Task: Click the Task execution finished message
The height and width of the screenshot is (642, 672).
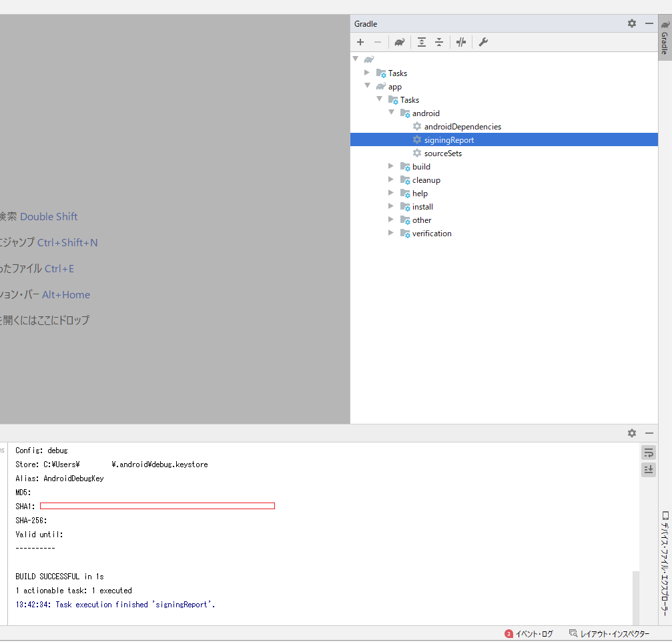Action: (115, 604)
